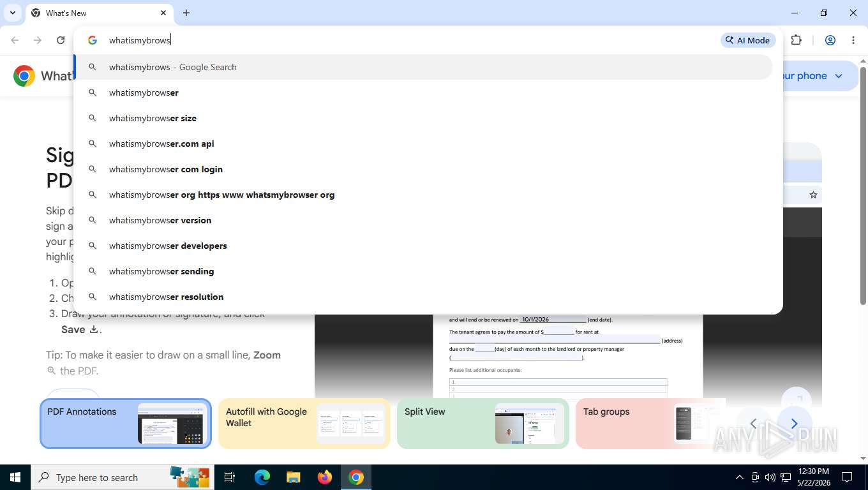Select 'whatismybrowser developers' suggestion
This screenshot has width=868, height=490.
tap(424, 246)
